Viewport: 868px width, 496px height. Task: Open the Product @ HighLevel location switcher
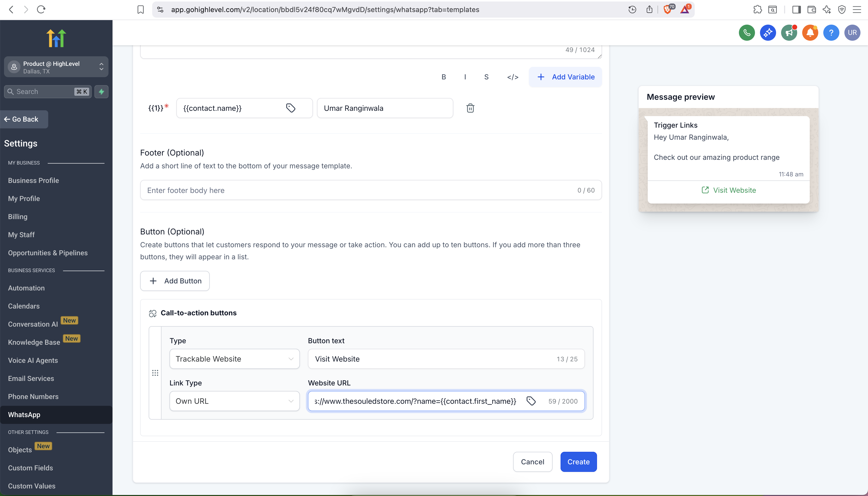56,67
